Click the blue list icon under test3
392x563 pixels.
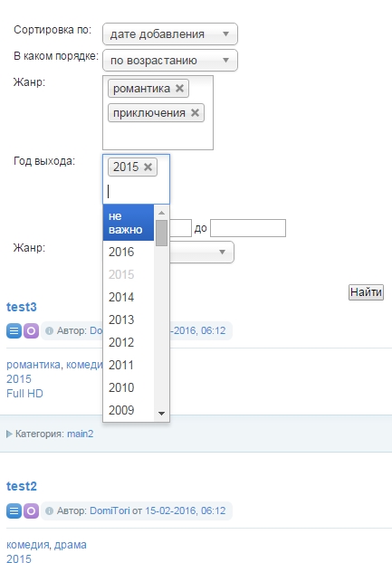pos(14,330)
